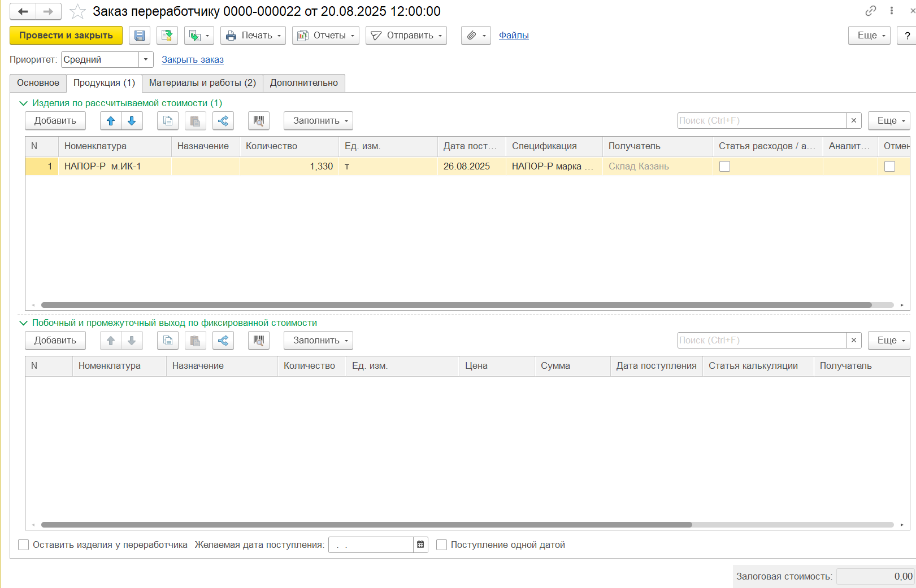Enable 'Оставить изделия у переработчика' checkbox
The width and height of the screenshot is (916, 588).
24,545
